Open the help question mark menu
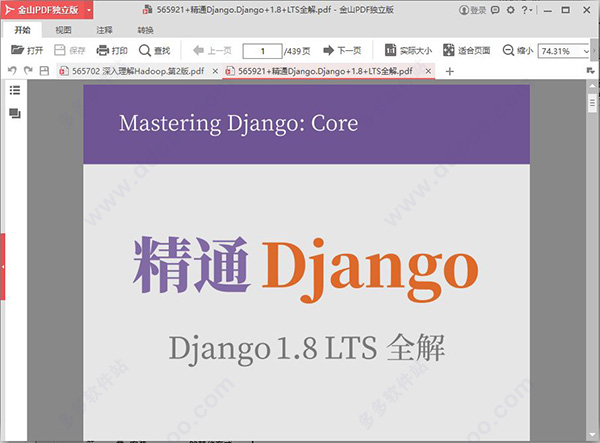Image resolution: width=600 pixels, height=443 pixels. (527, 10)
